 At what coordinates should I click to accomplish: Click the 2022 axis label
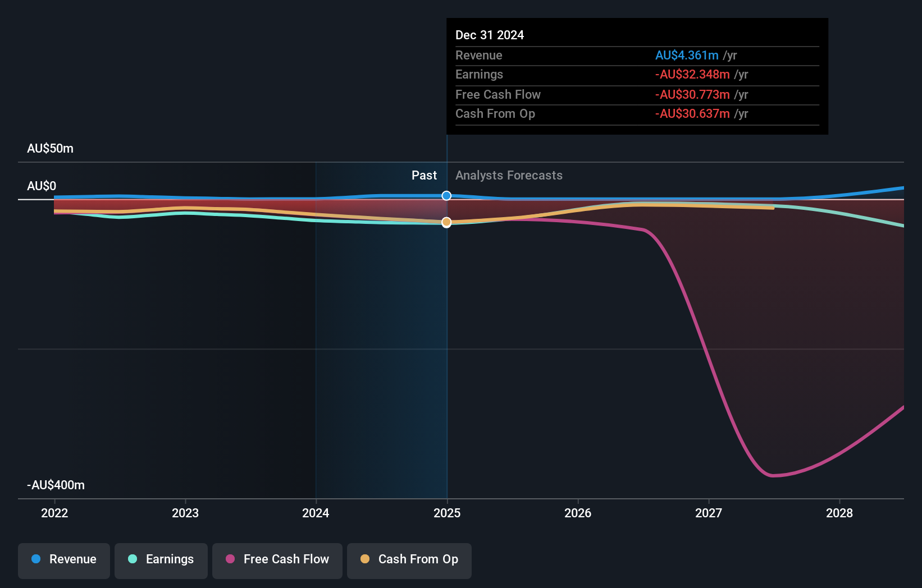54,513
